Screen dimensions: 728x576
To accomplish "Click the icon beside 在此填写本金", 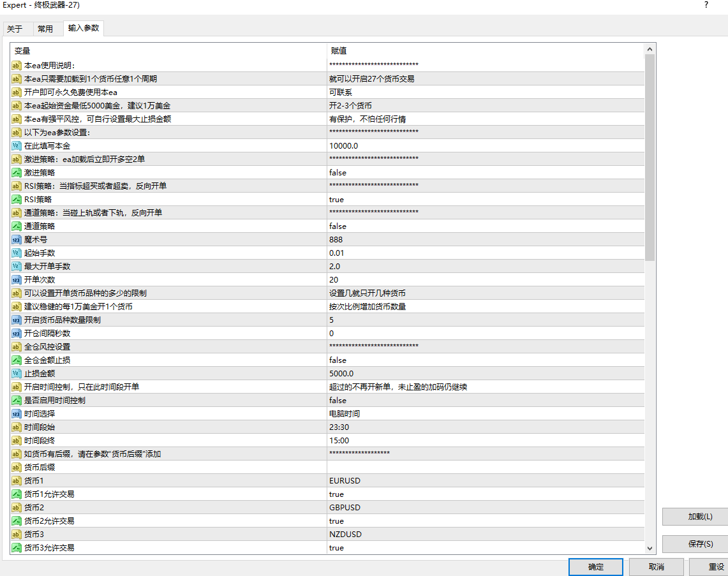I will click(x=16, y=145).
